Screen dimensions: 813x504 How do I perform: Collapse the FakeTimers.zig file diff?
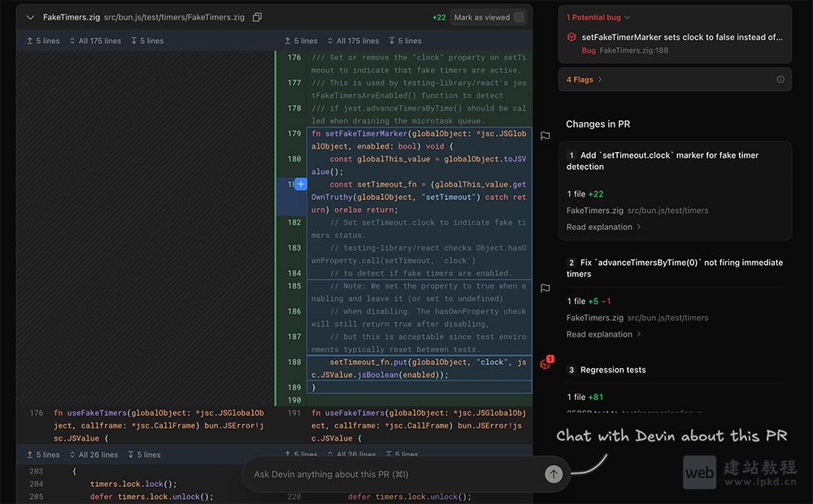pos(30,17)
